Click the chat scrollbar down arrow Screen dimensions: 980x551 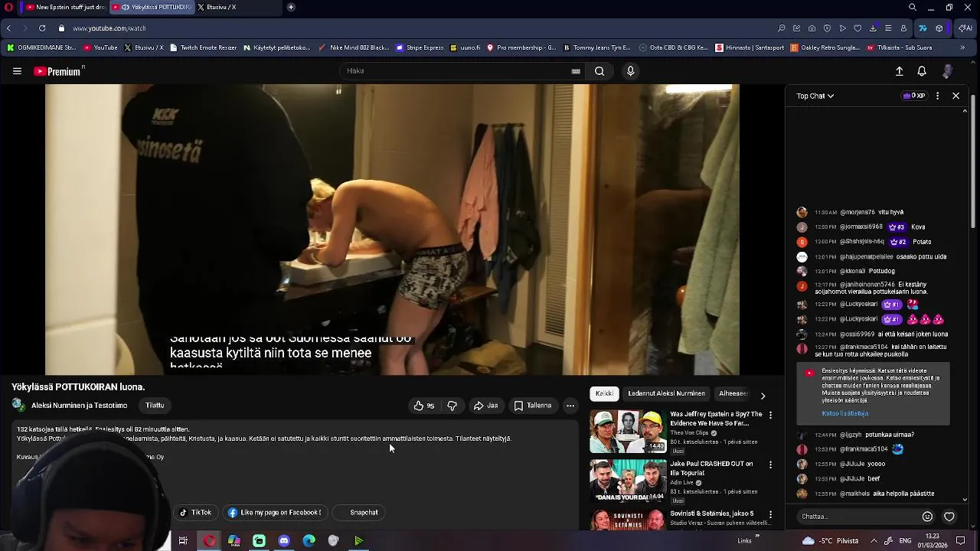click(x=965, y=500)
